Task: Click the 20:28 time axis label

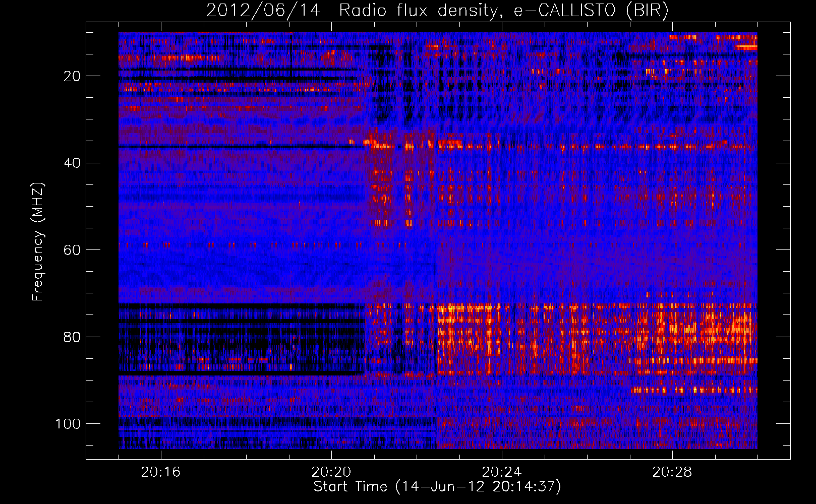Action: click(x=672, y=472)
